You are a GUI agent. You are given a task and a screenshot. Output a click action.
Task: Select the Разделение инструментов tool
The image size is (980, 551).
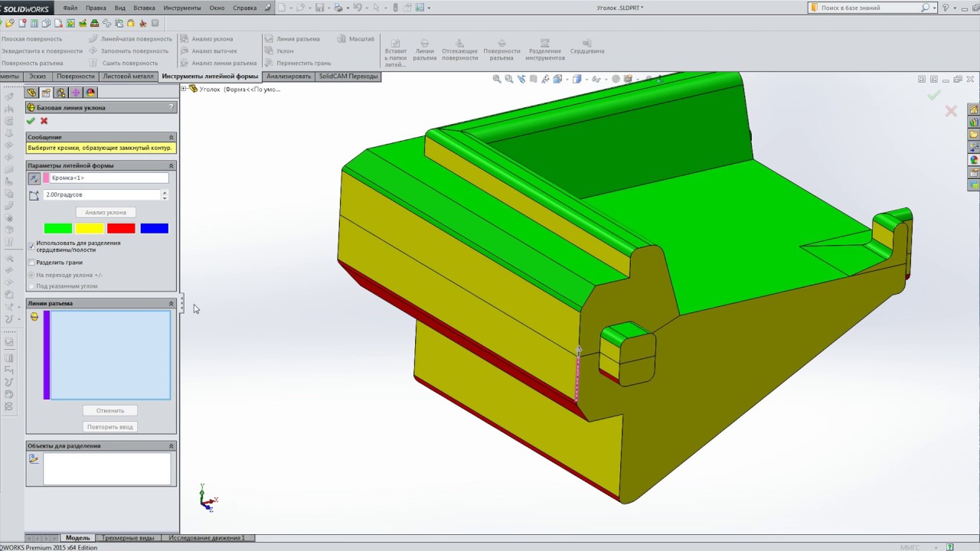point(545,51)
